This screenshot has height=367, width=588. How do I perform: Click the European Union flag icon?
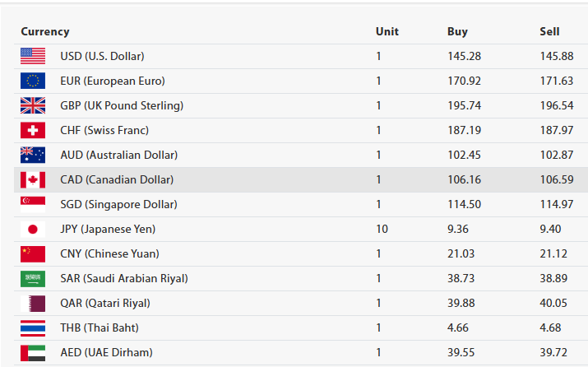(x=33, y=81)
